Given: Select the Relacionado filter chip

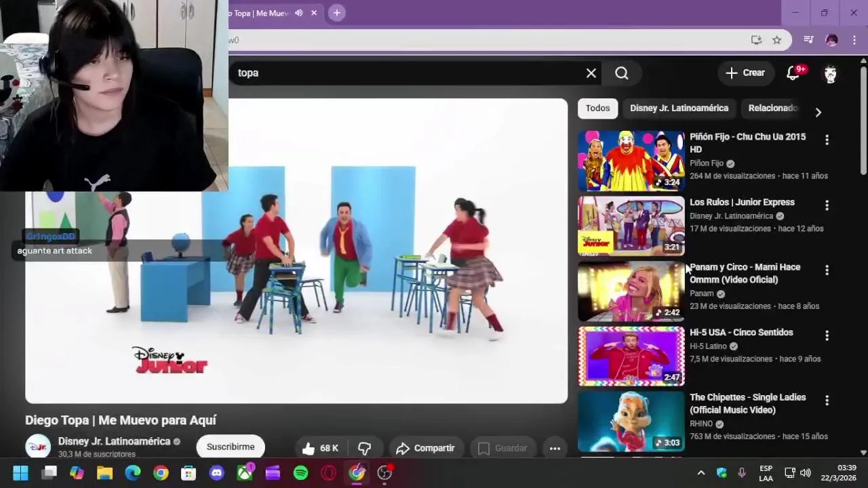Looking at the screenshot, I should (772, 108).
